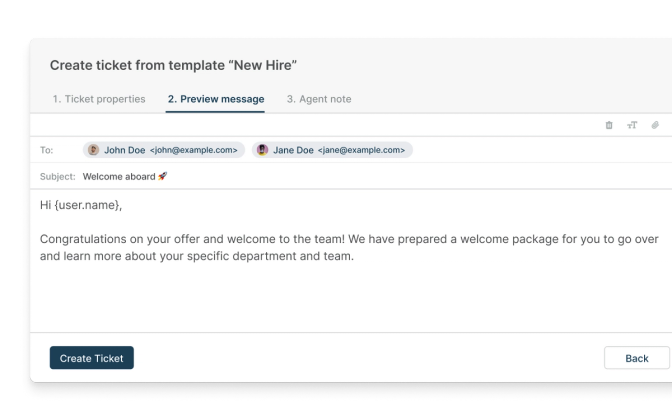
Task: Click Jane Doe's avatar picture
Action: click(x=262, y=150)
